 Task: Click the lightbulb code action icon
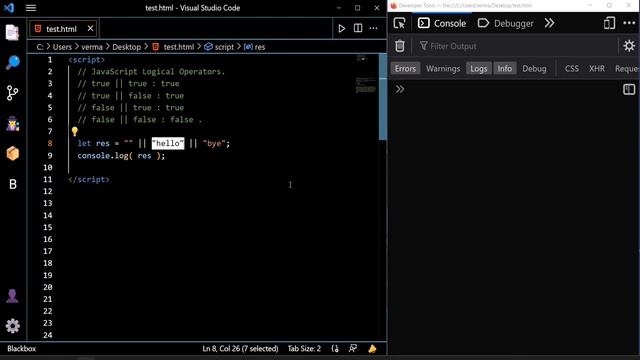click(75, 131)
